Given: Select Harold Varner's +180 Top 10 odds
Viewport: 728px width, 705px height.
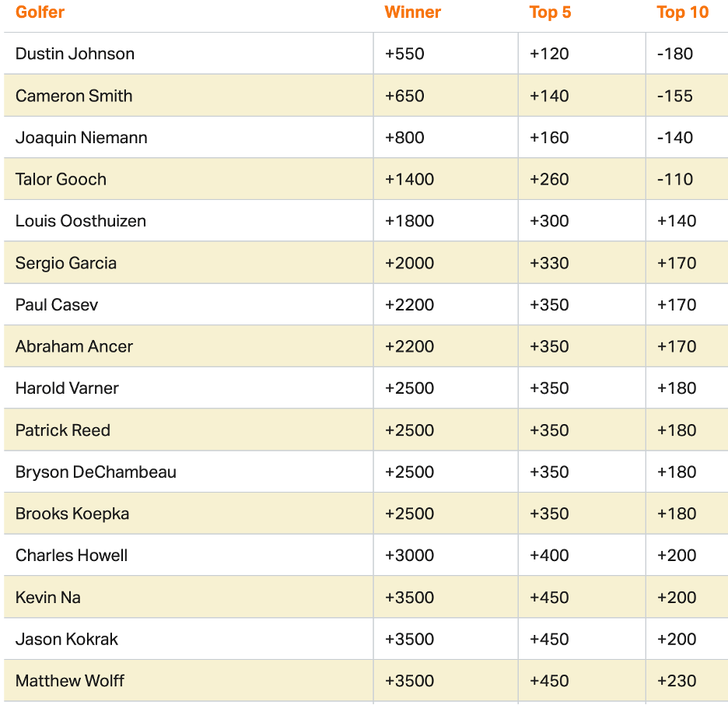Looking at the screenshot, I should (x=677, y=388).
